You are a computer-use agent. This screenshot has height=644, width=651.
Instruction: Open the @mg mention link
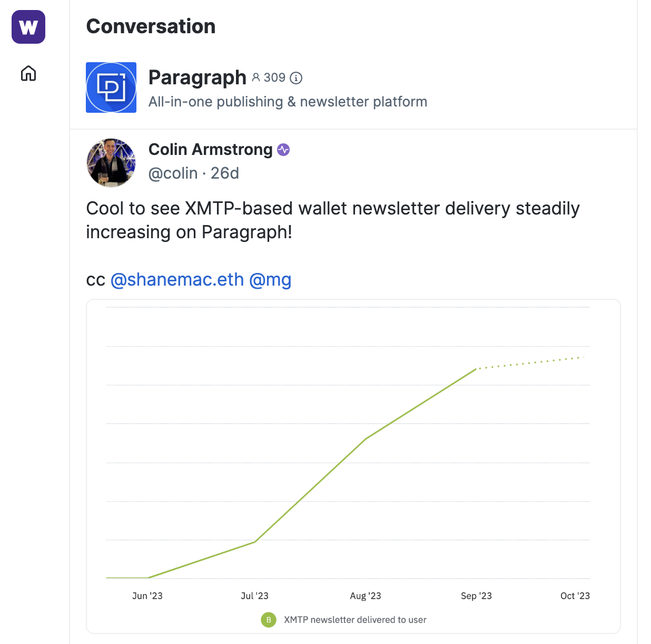pyautogui.click(x=270, y=279)
